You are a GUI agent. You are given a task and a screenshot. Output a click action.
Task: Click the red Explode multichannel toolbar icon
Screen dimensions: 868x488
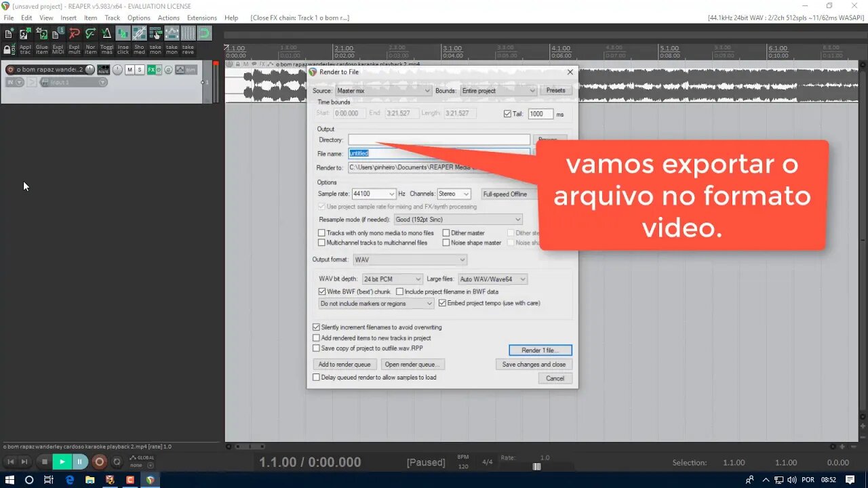click(74, 33)
